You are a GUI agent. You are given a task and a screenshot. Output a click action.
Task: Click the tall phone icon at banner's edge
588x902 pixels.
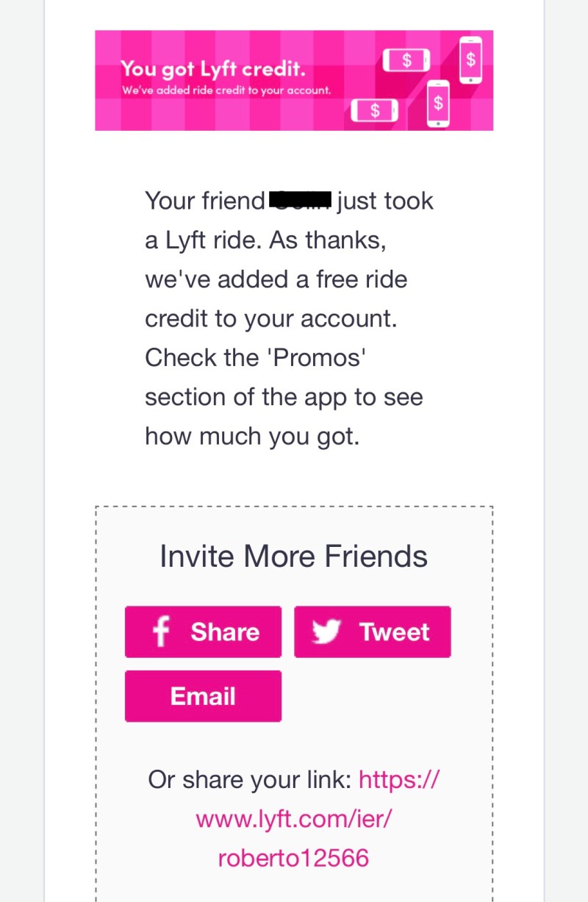tap(470, 57)
